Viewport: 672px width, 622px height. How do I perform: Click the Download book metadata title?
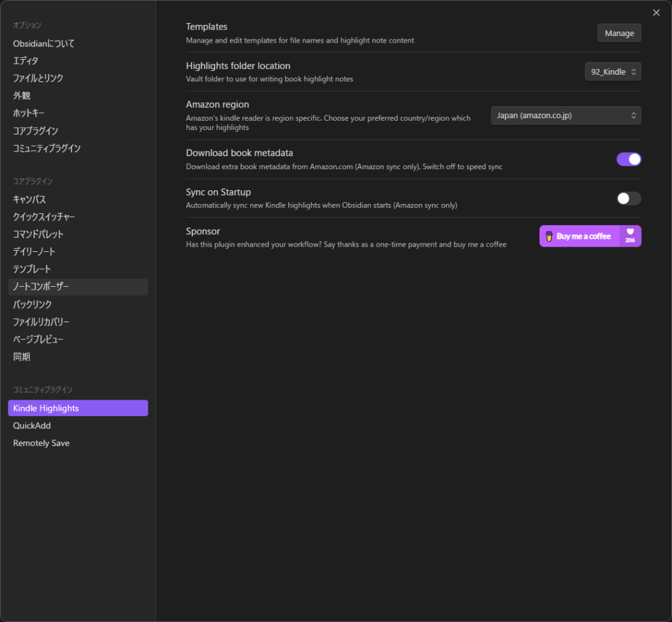point(240,153)
